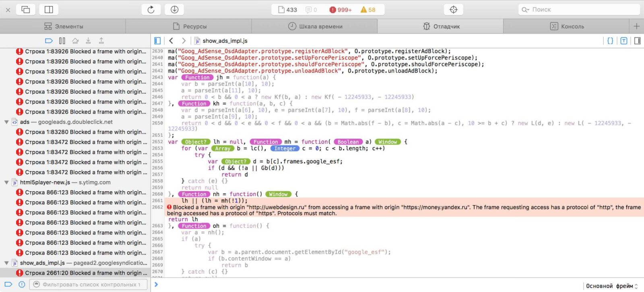644x292 pixels.
Task: Activate the element selection crosshair
Action: coord(453,10)
